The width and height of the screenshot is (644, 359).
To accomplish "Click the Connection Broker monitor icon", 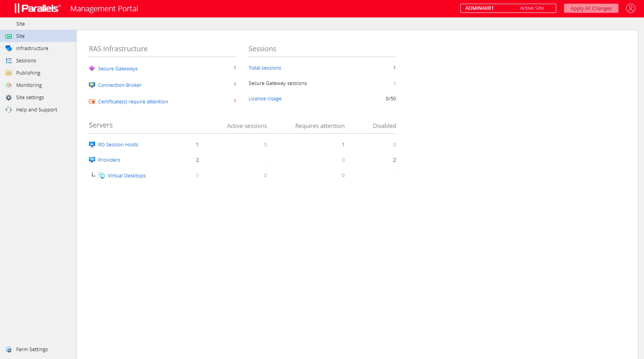I will 92,85.
